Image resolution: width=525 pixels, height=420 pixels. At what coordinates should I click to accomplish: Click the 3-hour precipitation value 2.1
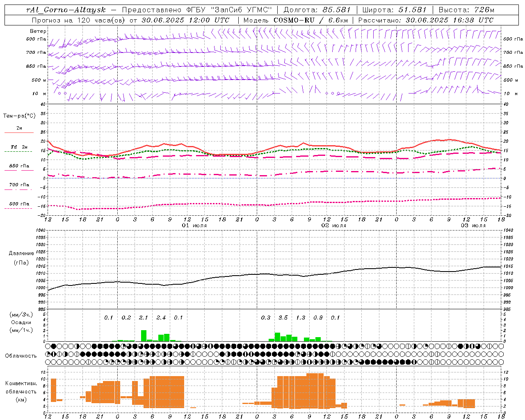pyautogui.click(x=143, y=317)
